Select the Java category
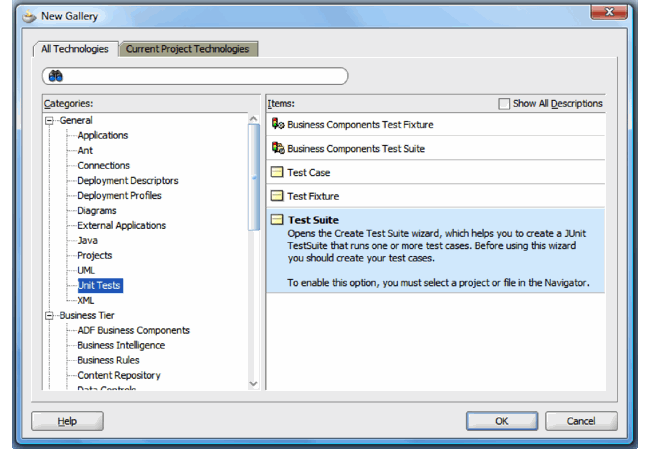This screenshot has height=468, width=650. tap(87, 240)
